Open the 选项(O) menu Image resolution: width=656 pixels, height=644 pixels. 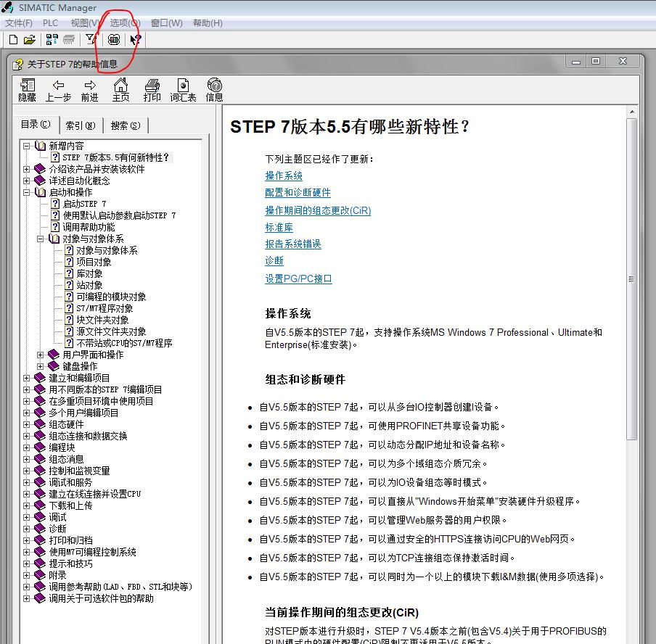point(125,23)
